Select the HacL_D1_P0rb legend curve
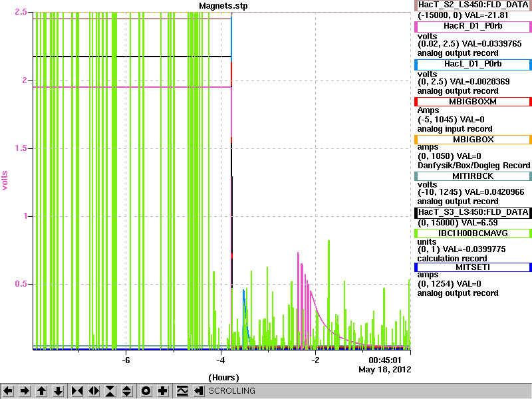The image size is (532, 399). [x=473, y=65]
